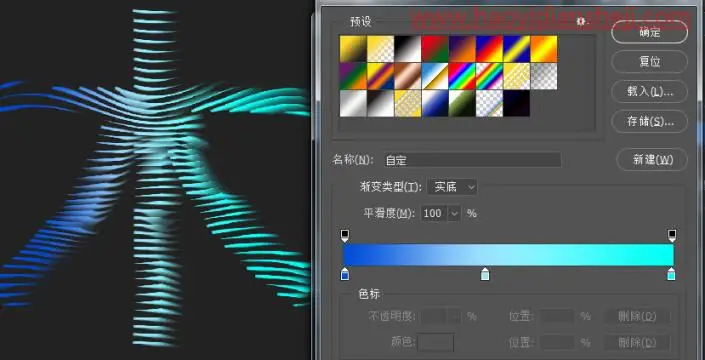Click 存储(S)... to save gradients
This screenshot has height=360, width=705.
pos(650,121)
